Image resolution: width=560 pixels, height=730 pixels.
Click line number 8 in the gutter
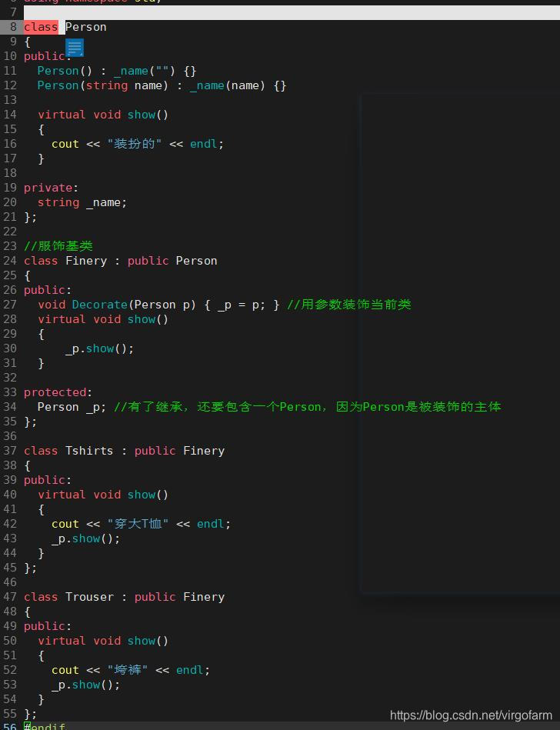(13, 27)
